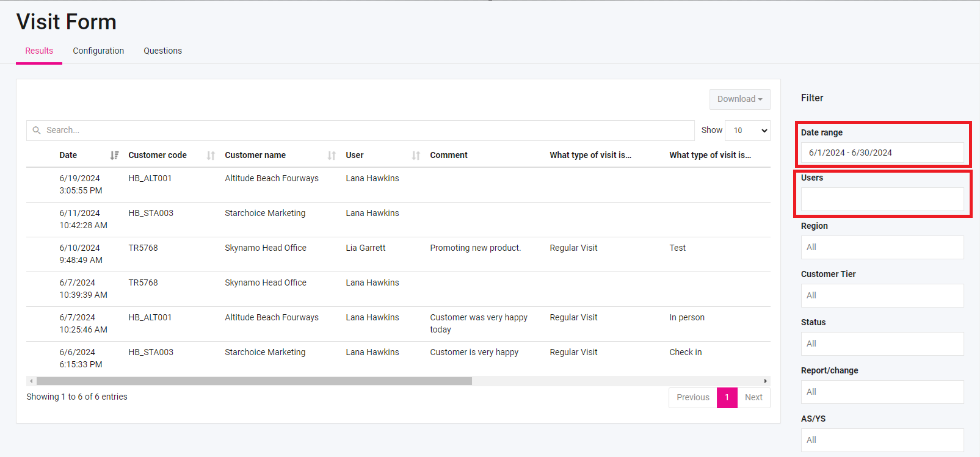The height and width of the screenshot is (457, 980).
Task: Focus the Users filter input
Action: click(882, 200)
